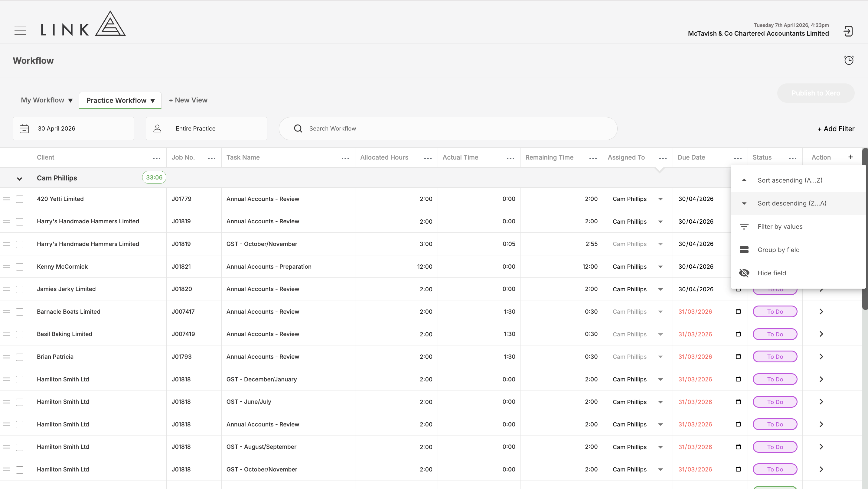Open date picker for Barnacle Boats Limited

pyautogui.click(x=738, y=312)
